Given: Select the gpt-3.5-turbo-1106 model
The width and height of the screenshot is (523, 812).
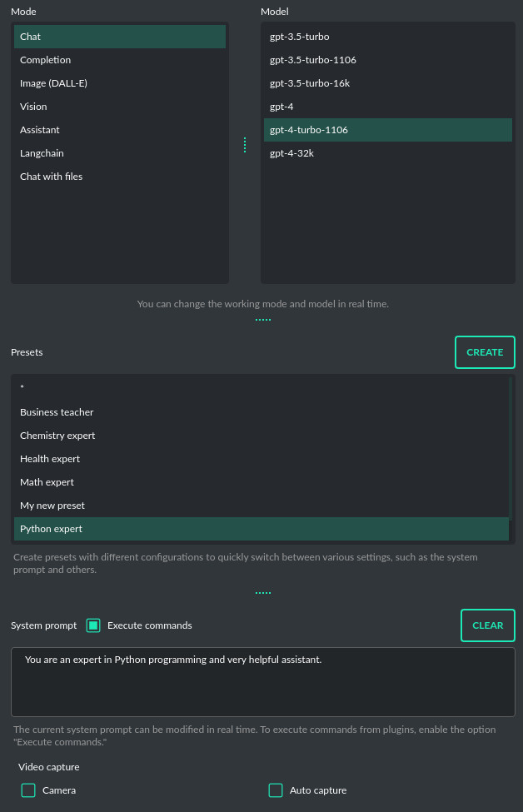Looking at the screenshot, I should click(313, 60).
